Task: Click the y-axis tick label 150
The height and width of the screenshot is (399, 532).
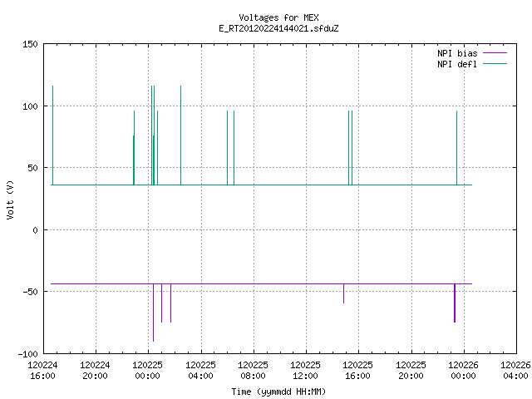Action: [30, 44]
